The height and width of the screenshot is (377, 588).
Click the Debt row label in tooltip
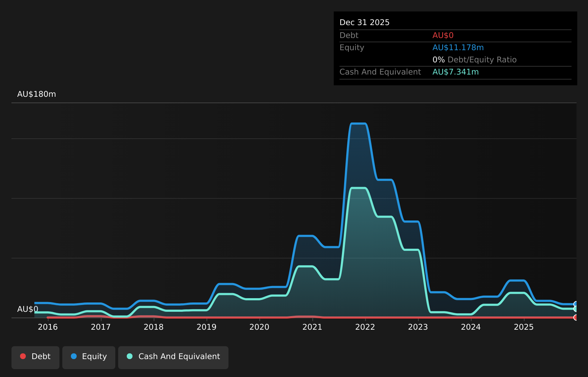tap(349, 35)
